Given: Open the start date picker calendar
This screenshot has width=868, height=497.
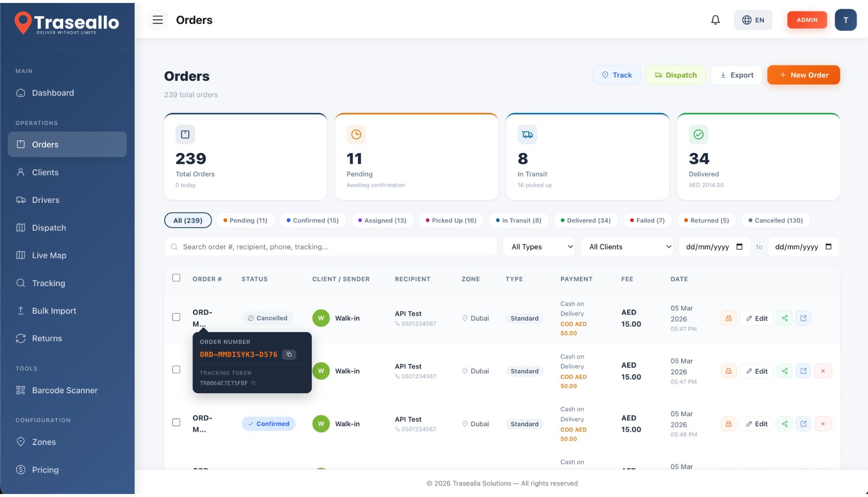Looking at the screenshot, I should 739,247.
